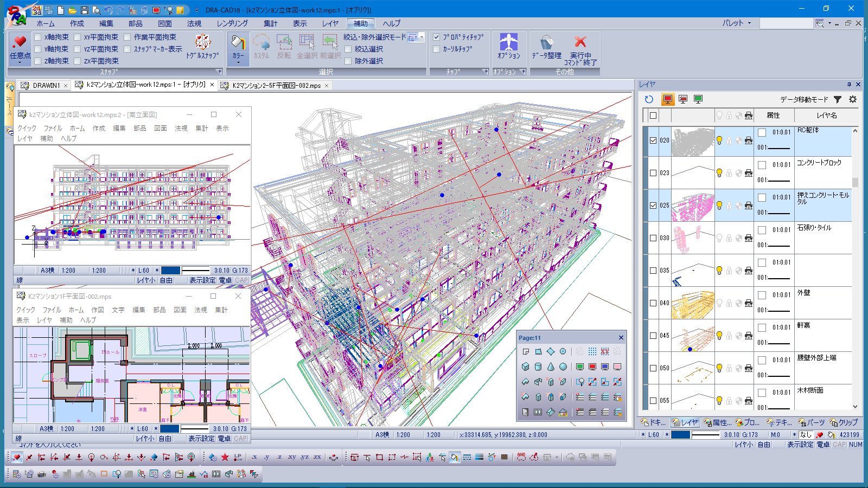This screenshot has width=868, height=488.
Task: Open the filter icon in the レイヤ panel header
Action: click(838, 100)
